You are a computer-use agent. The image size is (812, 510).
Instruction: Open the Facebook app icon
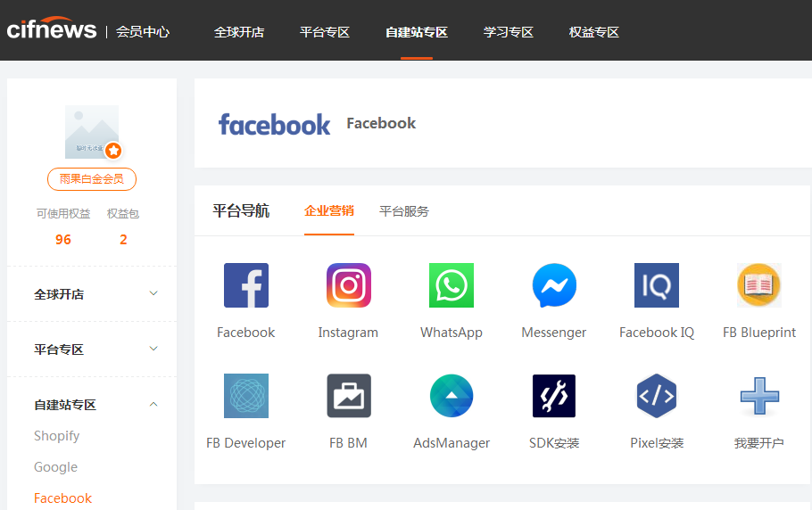point(246,285)
